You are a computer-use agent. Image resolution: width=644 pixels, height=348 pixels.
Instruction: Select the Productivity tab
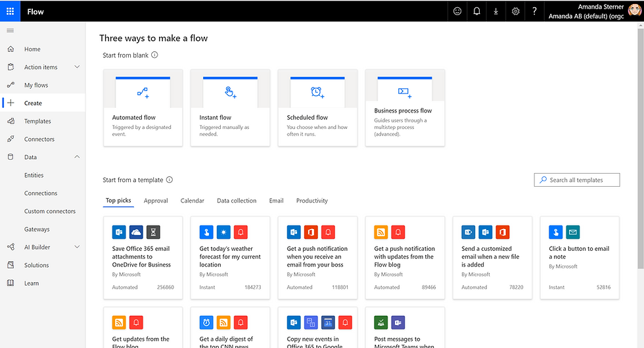[x=312, y=201]
